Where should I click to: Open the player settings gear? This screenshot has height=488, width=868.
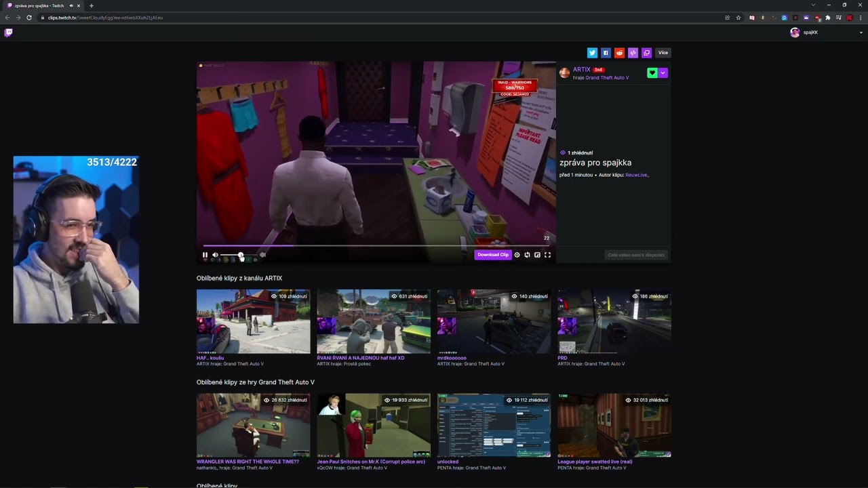point(517,255)
